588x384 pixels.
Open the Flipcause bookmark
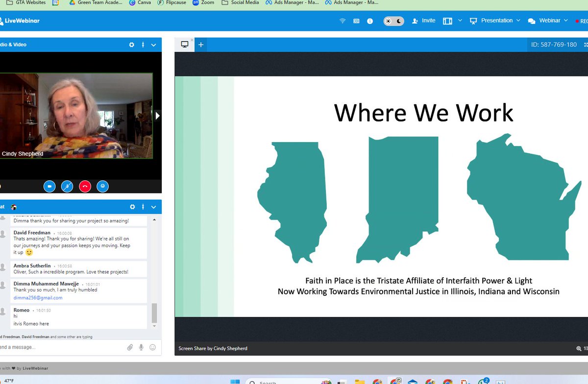click(171, 2)
